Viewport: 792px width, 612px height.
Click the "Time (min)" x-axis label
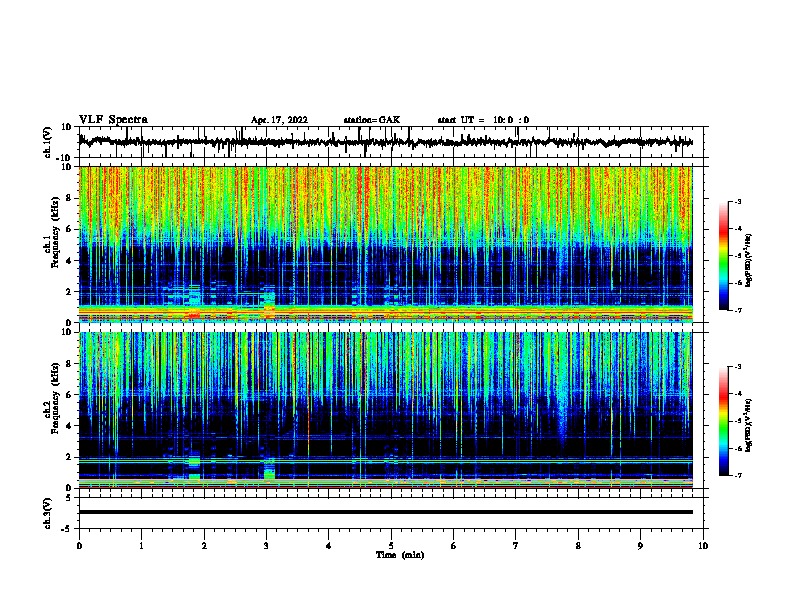click(400, 555)
